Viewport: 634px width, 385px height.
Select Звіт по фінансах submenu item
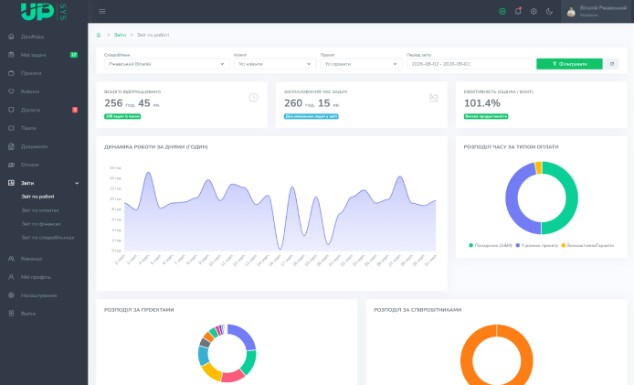[x=41, y=224]
